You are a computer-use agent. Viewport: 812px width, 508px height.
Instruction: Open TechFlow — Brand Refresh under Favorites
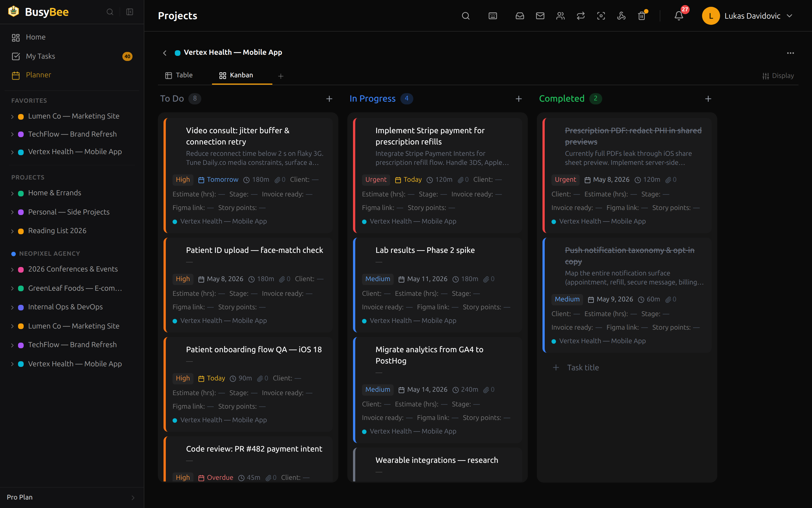[x=72, y=134]
